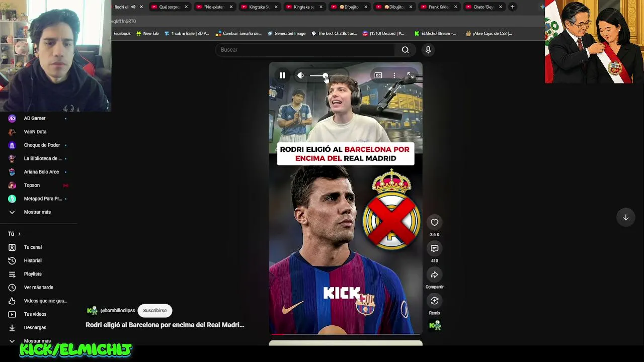Open 'The best ChatBot an...' bookmark
The height and width of the screenshot is (362, 644).
(334, 34)
